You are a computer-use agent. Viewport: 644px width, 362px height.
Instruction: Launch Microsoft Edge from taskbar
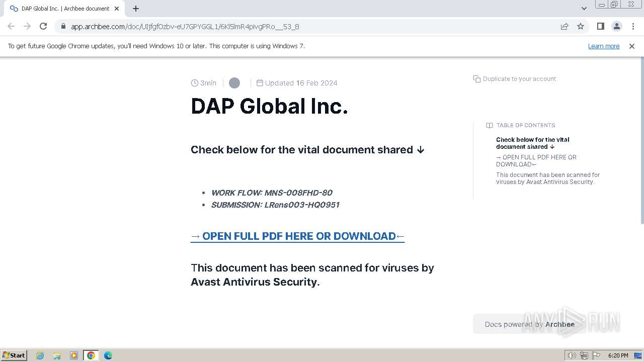pos(108,355)
